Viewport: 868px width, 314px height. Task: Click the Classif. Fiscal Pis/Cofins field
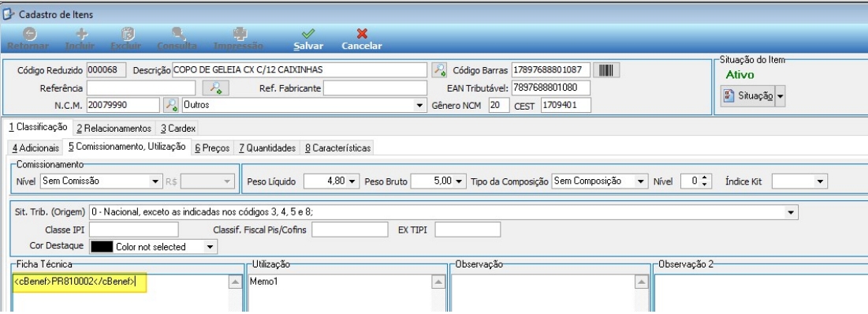(350, 230)
